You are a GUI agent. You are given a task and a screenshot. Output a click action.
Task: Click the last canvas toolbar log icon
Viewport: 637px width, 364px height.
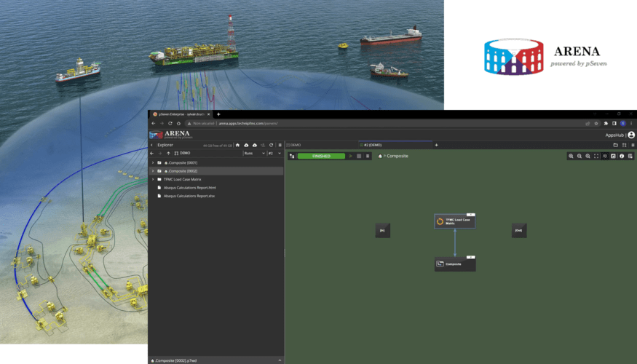(x=630, y=156)
